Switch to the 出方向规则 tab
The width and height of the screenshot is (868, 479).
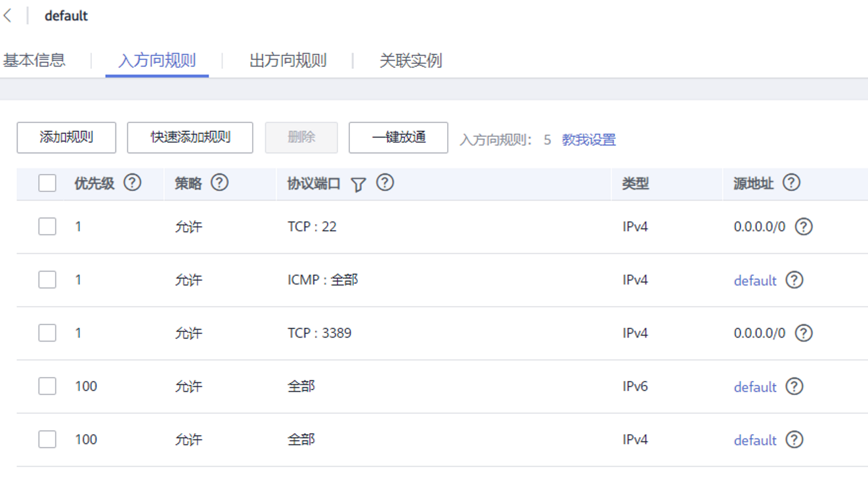click(x=288, y=61)
